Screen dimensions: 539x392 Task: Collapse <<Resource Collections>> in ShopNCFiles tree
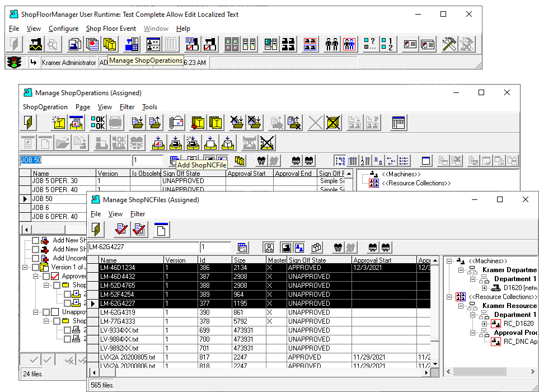click(x=449, y=297)
